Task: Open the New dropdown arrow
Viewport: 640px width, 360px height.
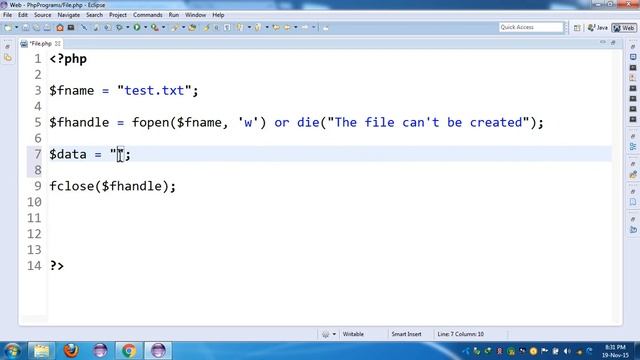Action: [x=17, y=27]
